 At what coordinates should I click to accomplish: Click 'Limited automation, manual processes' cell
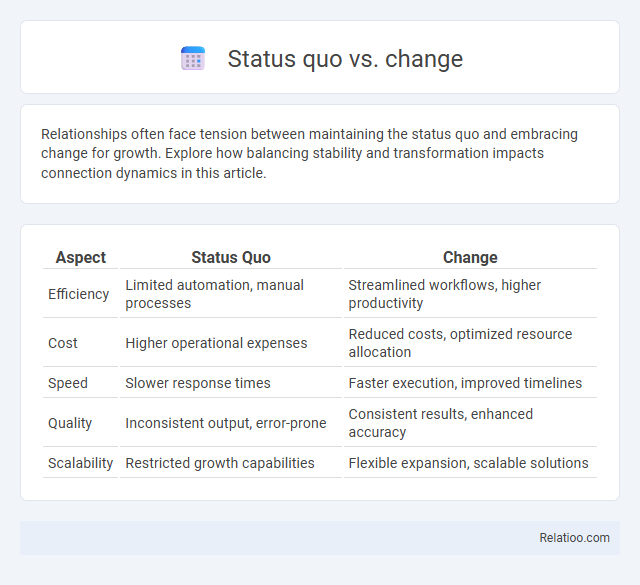click(x=231, y=294)
